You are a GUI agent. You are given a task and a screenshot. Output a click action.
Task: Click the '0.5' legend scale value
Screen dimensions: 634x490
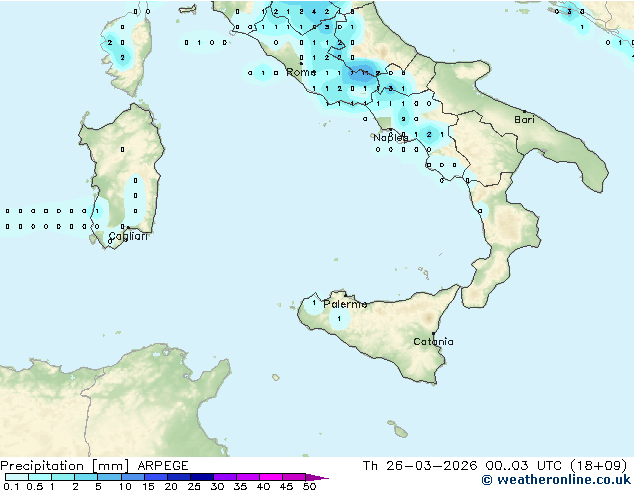tap(35, 486)
